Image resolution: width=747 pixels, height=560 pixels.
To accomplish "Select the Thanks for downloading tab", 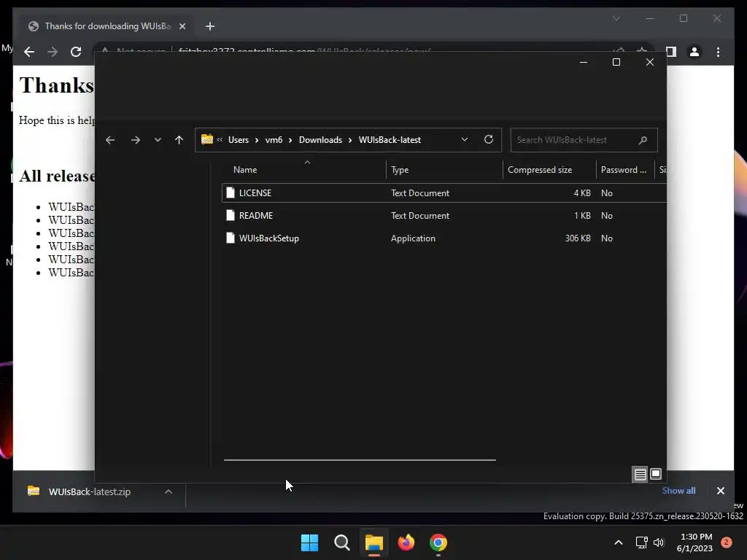I will [x=107, y=26].
